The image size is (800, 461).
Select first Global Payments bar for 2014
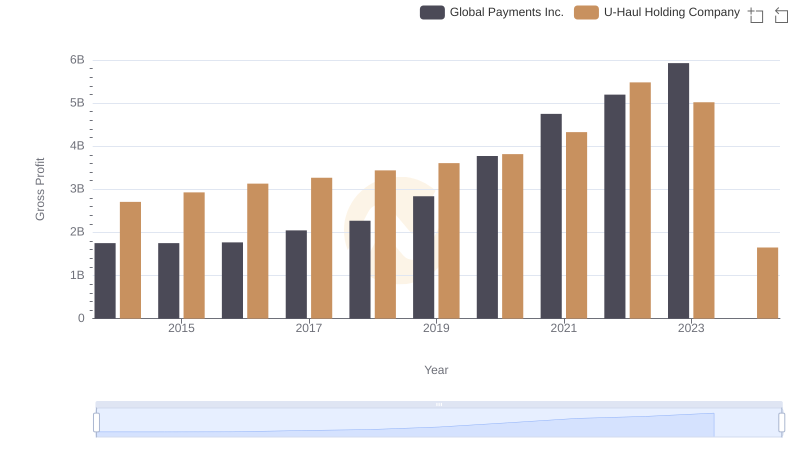click(105, 281)
